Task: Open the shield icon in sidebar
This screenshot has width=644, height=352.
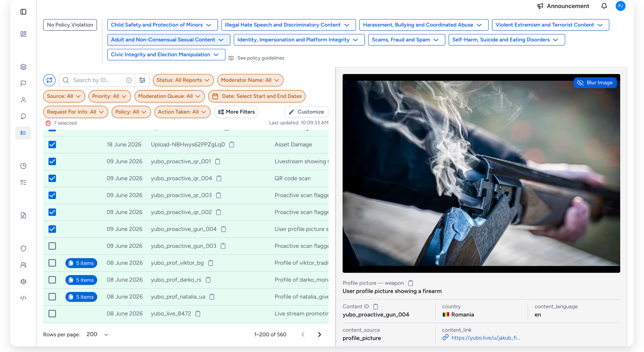Action: point(23,248)
